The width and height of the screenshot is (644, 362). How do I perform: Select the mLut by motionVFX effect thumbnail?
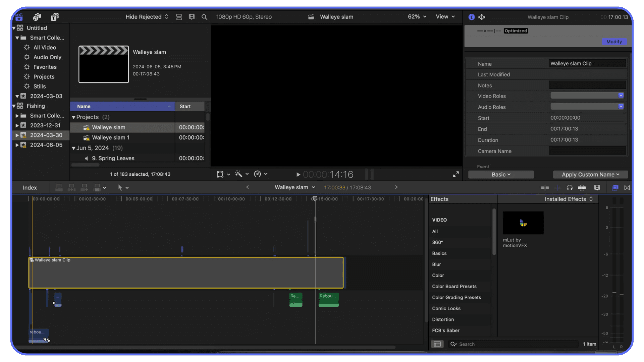pos(523,223)
